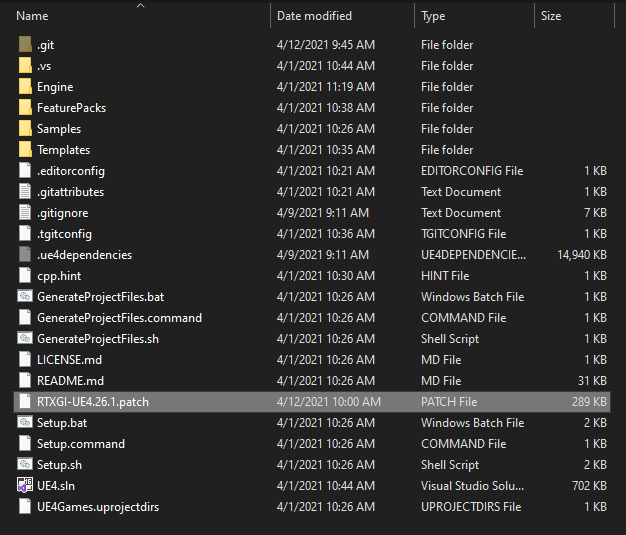Viewport: 626px width, 535px height.
Task: Sort by Date modified column header
Action: point(316,16)
